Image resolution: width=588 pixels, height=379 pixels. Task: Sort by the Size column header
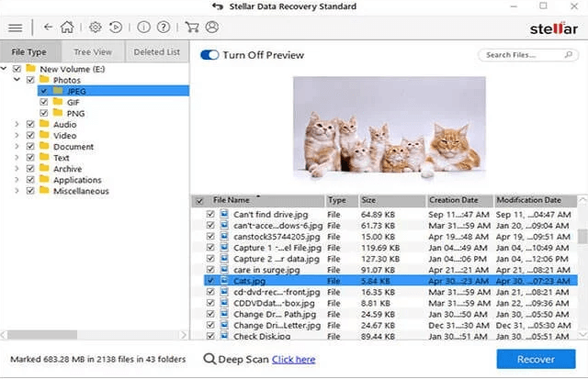point(392,201)
